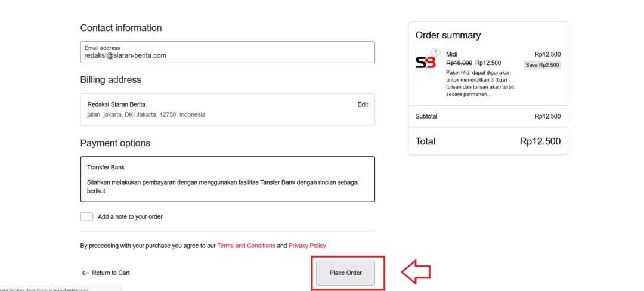This screenshot has width=644, height=291.
Task: Open the Privacy Policy link
Action: point(307,246)
